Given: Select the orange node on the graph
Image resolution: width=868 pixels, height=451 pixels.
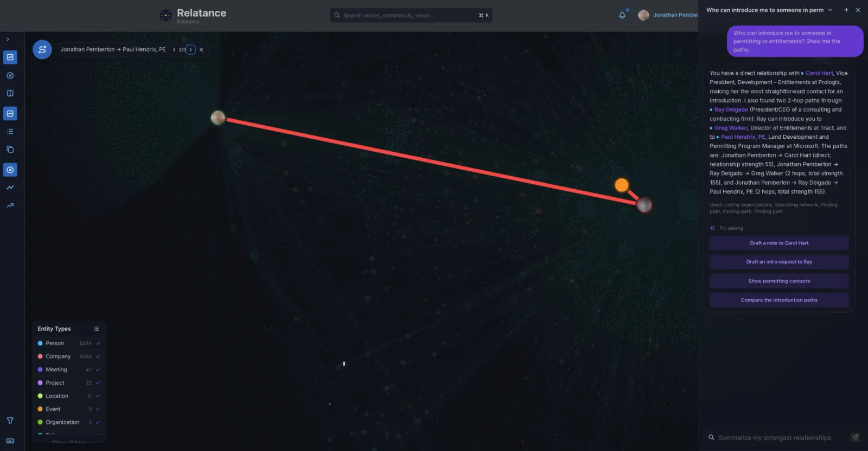Looking at the screenshot, I should click(622, 185).
